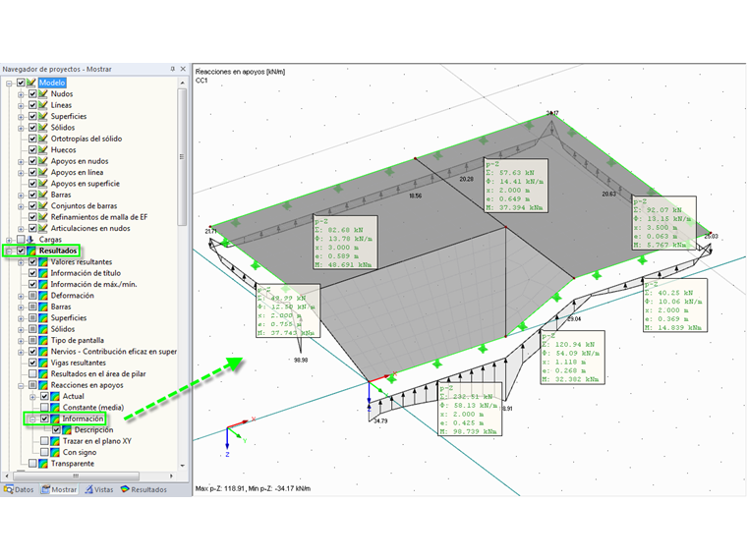Toggle the Nudos checkbox
This screenshot has height=560, width=747.
32,93
